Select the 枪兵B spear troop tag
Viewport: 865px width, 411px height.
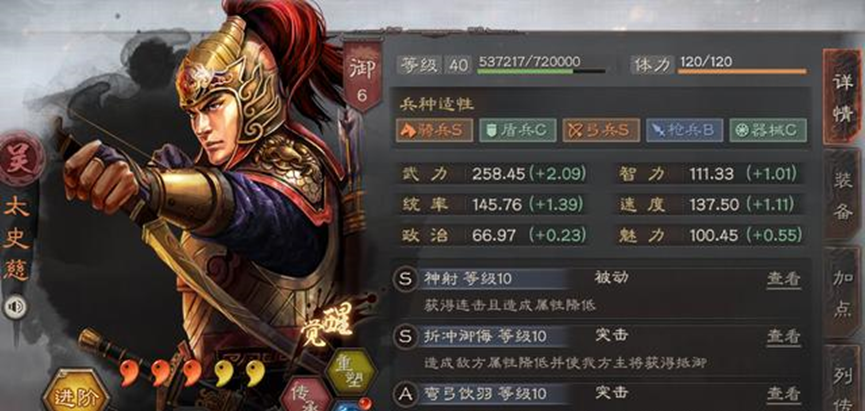[x=684, y=130]
